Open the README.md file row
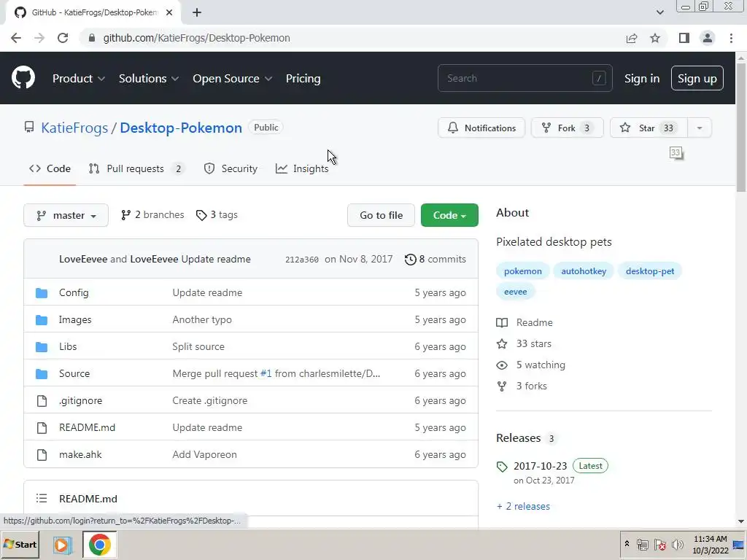This screenshot has height=560, width=747. pos(251,427)
